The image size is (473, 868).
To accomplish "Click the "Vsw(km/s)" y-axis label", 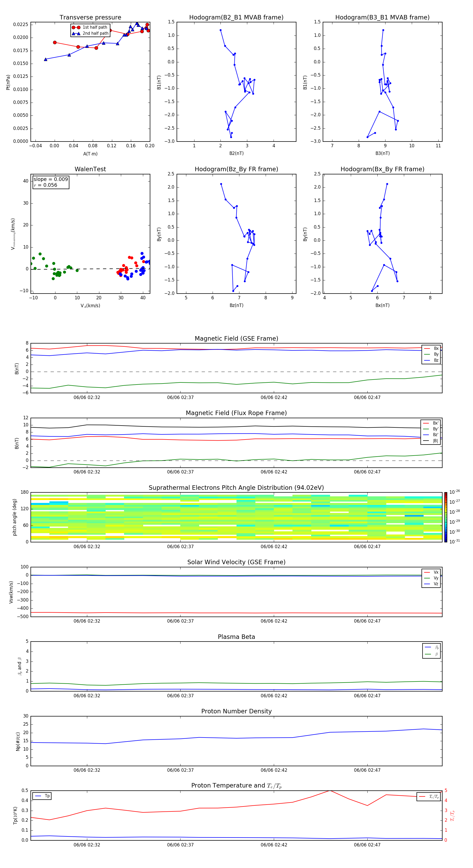I will [x=11, y=592].
